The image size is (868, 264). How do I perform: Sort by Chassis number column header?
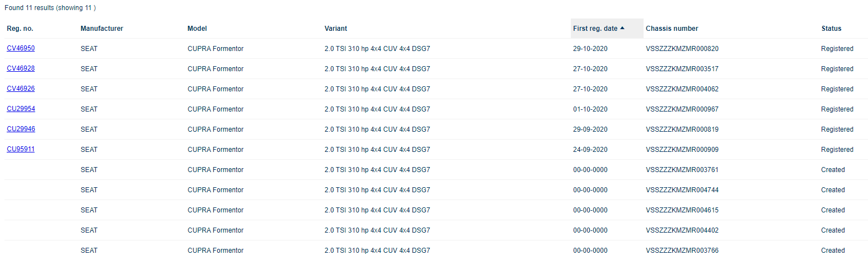[x=672, y=29]
